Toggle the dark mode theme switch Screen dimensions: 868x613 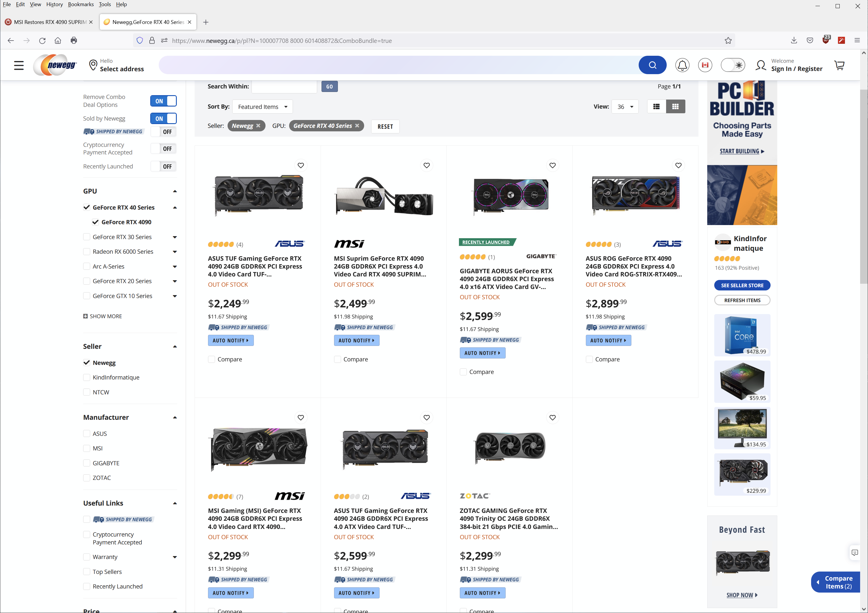point(733,65)
